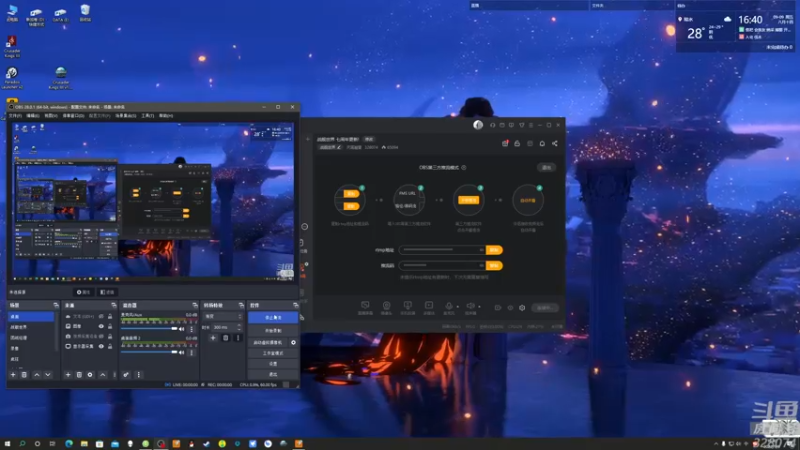This screenshot has width=800, height=450.
Task: Add a source with Sources dock plus icon
Action: coord(68,374)
